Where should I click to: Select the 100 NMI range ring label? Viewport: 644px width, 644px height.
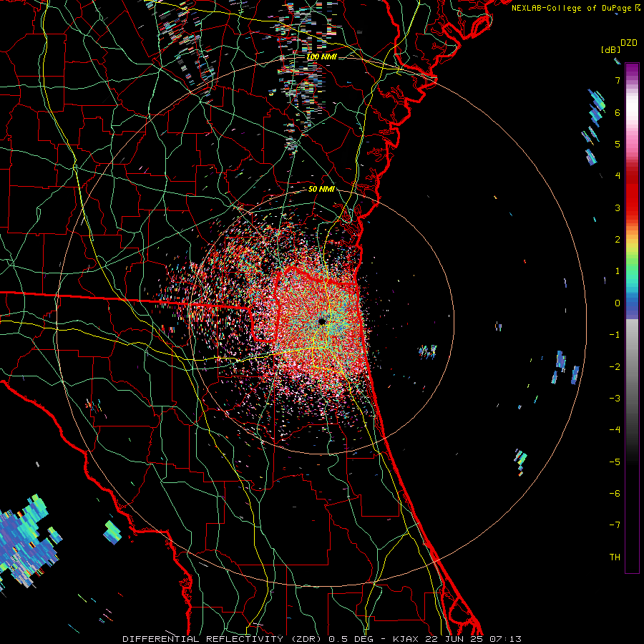(321, 57)
